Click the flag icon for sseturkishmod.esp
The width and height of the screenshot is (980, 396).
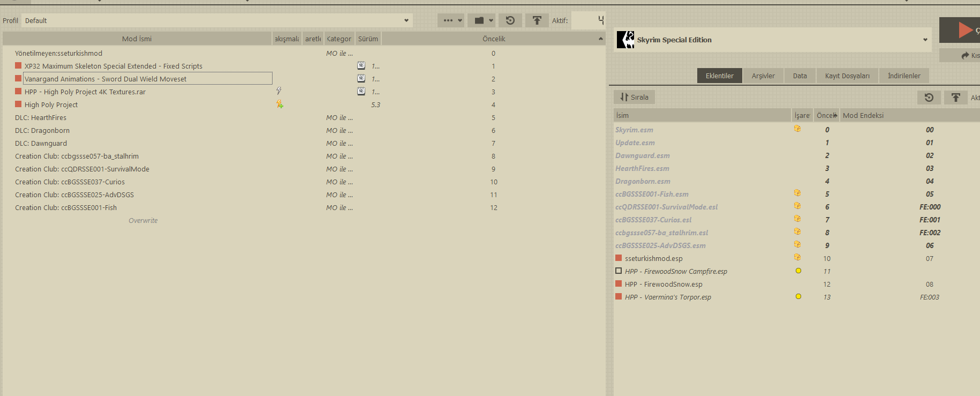[797, 257]
